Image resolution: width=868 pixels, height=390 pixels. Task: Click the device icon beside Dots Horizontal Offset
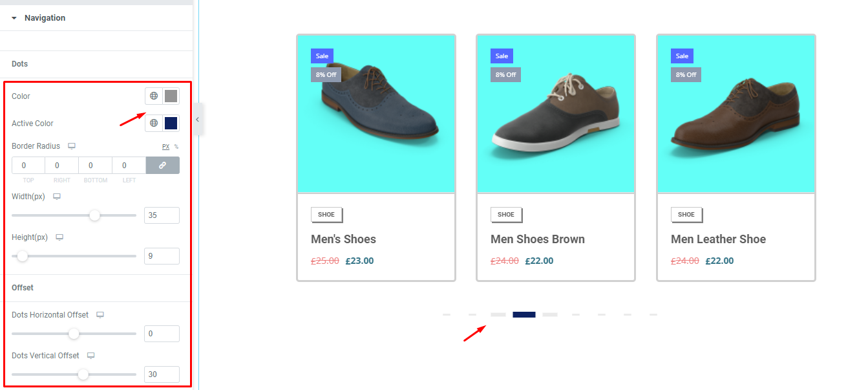coord(100,314)
